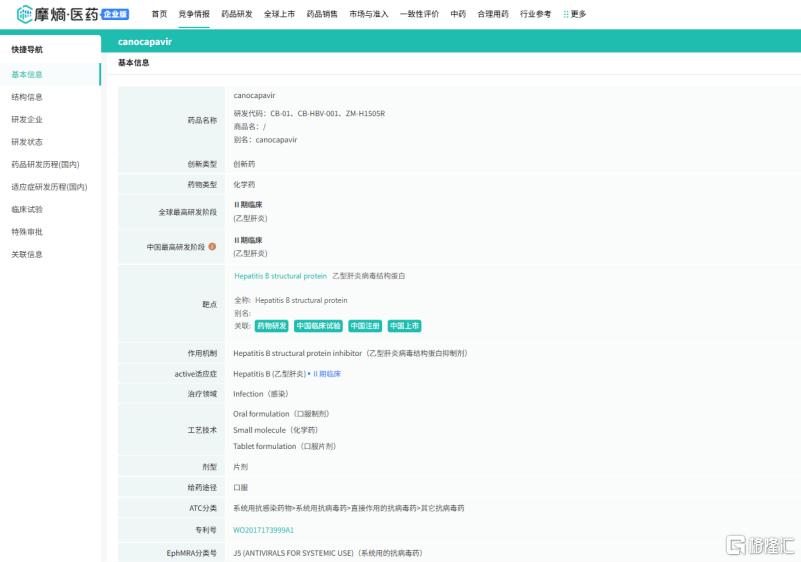Open patent link WO2017173999A1

264,530
